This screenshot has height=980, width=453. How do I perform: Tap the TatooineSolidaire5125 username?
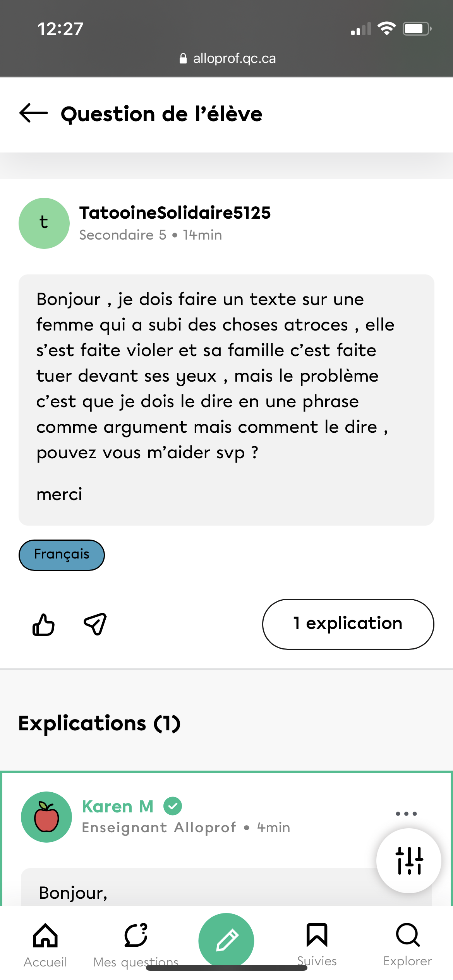click(175, 213)
